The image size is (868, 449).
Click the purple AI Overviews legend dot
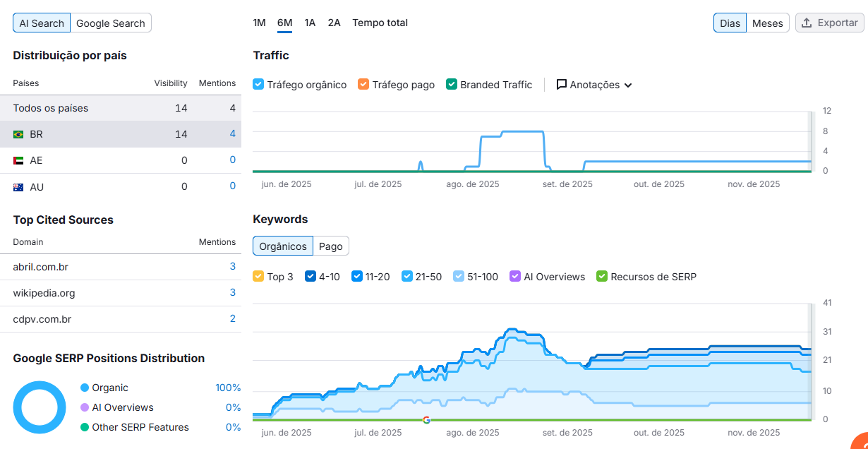[85, 407]
